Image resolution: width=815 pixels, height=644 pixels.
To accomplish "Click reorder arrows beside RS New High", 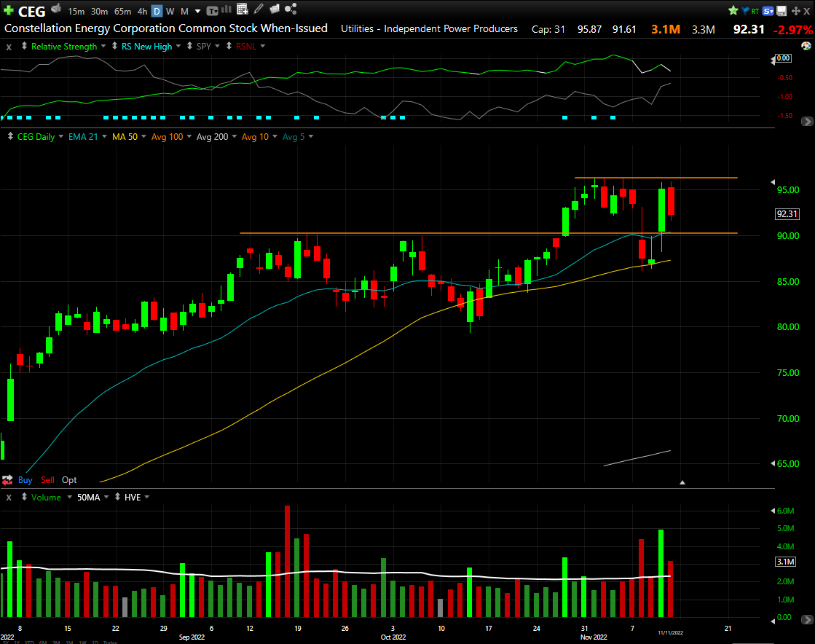I will pyautogui.click(x=115, y=46).
